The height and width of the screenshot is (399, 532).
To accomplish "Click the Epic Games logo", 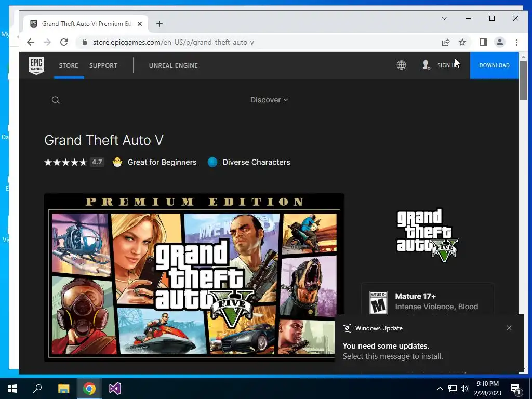I will (36, 65).
